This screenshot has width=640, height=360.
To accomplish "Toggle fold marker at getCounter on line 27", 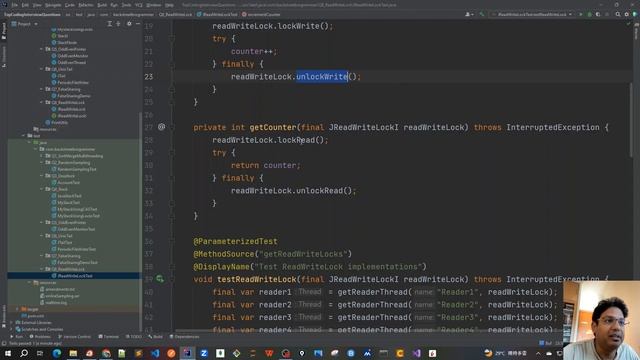I will coord(172,127).
